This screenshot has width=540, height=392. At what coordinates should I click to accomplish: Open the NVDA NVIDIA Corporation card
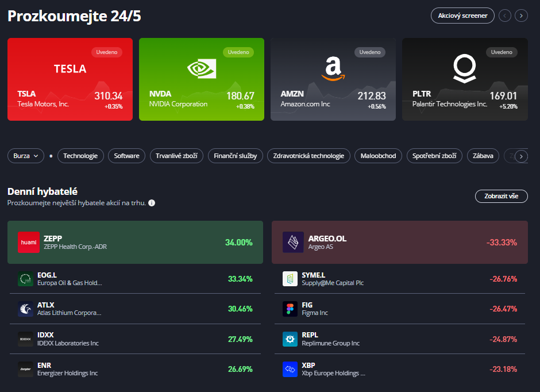(x=202, y=79)
